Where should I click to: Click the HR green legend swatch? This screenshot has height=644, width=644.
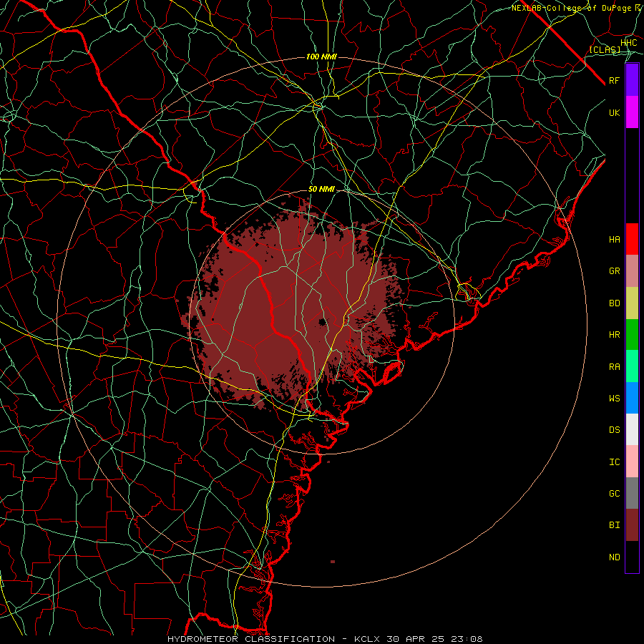coord(632,335)
